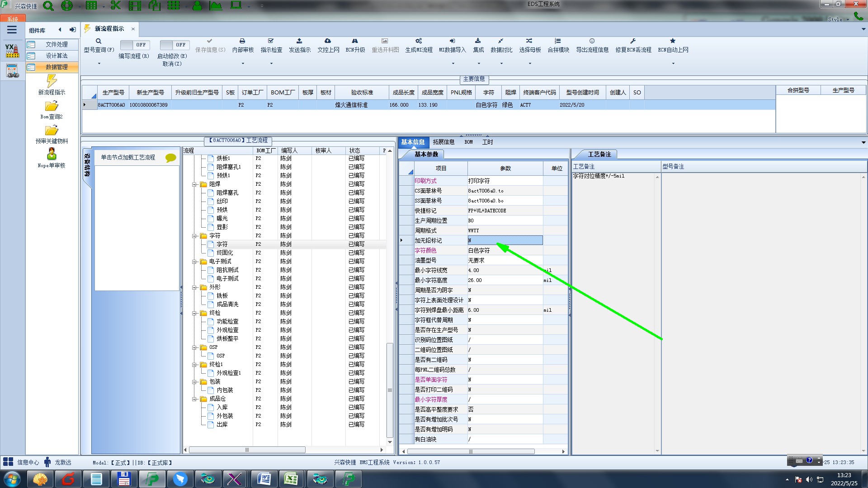The width and height of the screenshot is (868, 488).
Task: Open the Bom查询2 folder icon
Action: [x=52, y=106]
